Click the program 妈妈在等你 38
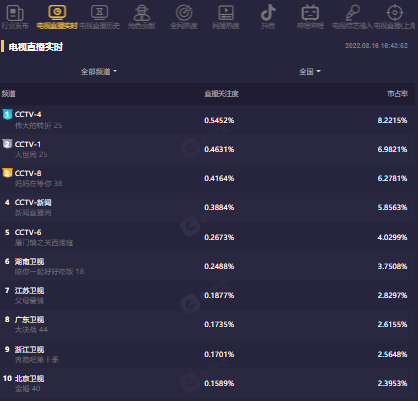The height and width of the screenshot is (401, 418). tap(38, 184)
